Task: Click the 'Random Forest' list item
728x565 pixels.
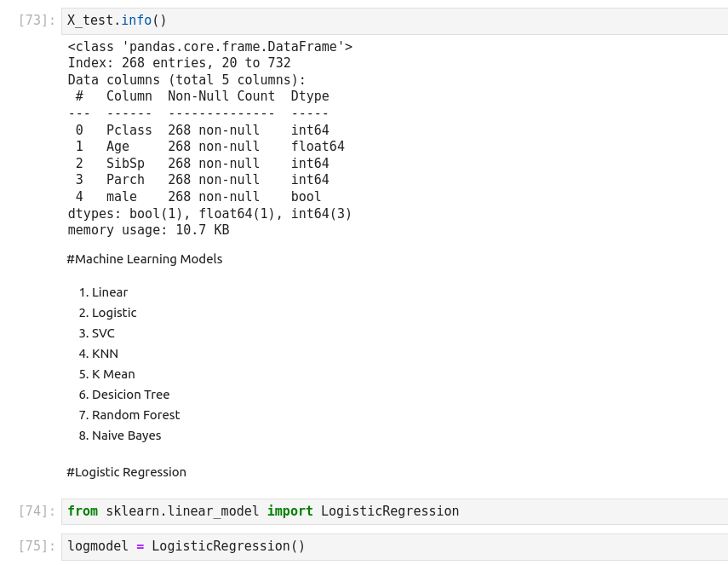Action: (135, 415)
